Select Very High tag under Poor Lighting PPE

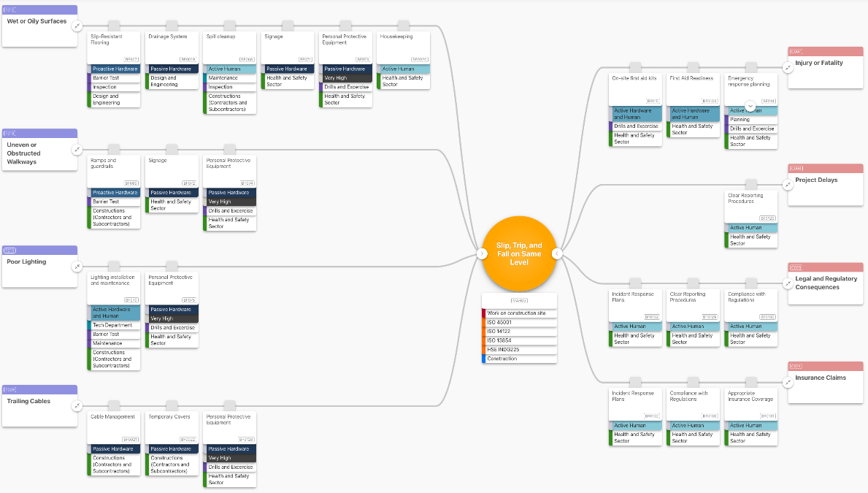tap(172, 318)
